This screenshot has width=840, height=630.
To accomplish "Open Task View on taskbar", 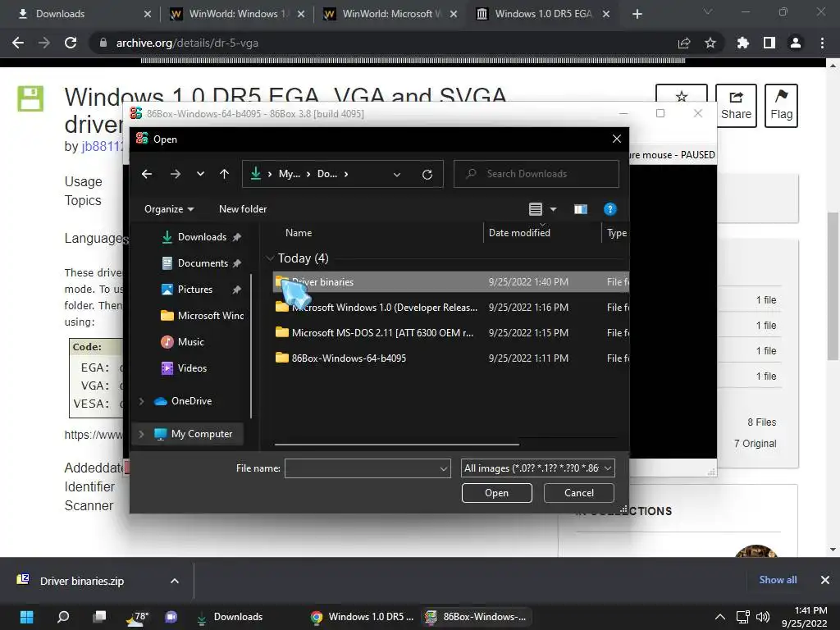I will (x=99, y=617).
